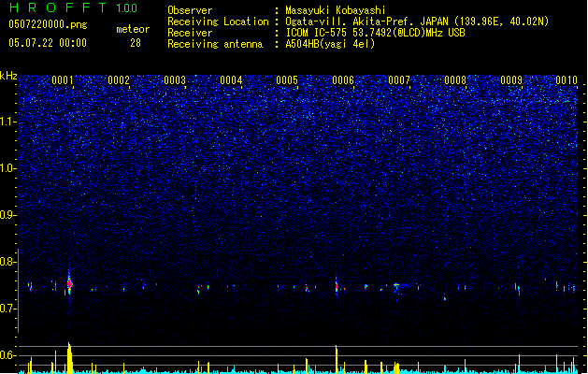Click the strong meteor echo near 0001
Screen dimensions: 588x374
coord(69,284)
